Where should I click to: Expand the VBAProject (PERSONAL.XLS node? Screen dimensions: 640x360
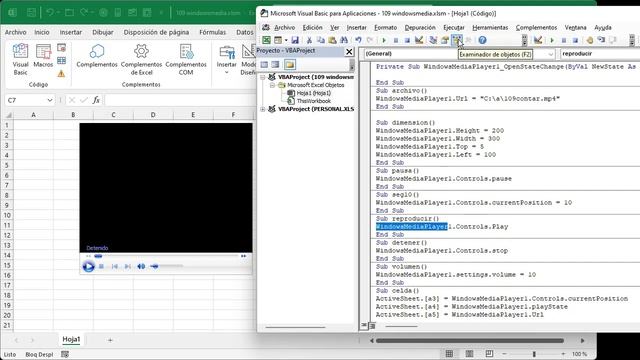pyautogui.click(x=263, y=109)
